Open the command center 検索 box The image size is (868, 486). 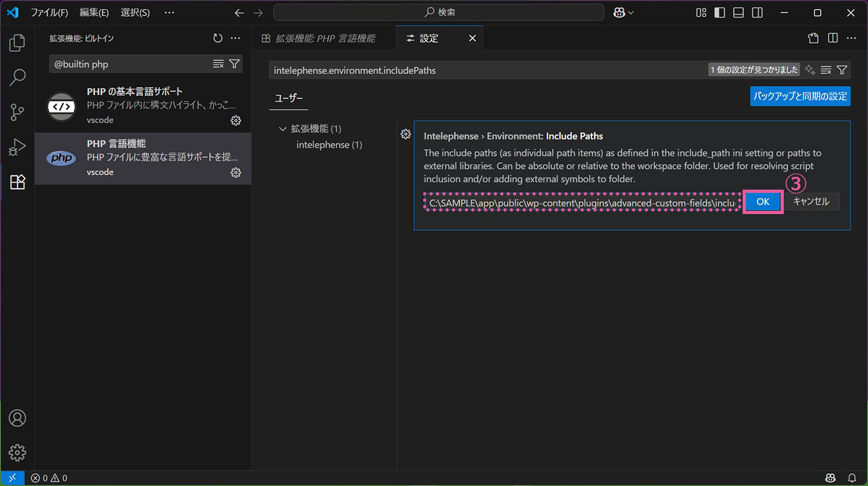click(439, 12)
